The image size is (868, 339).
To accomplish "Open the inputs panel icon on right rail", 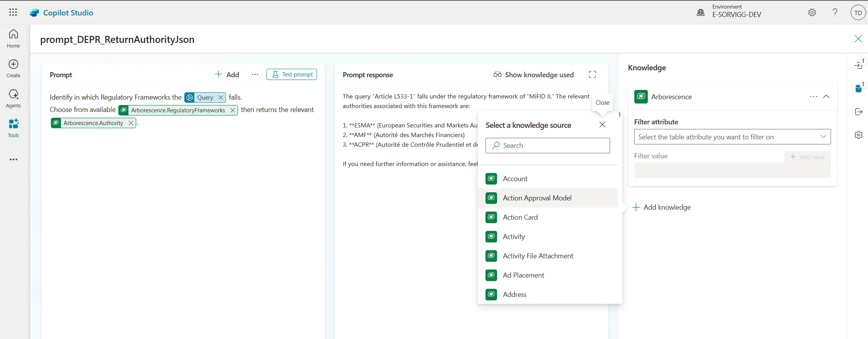I will pyautogui.click(x=859, y=65).
